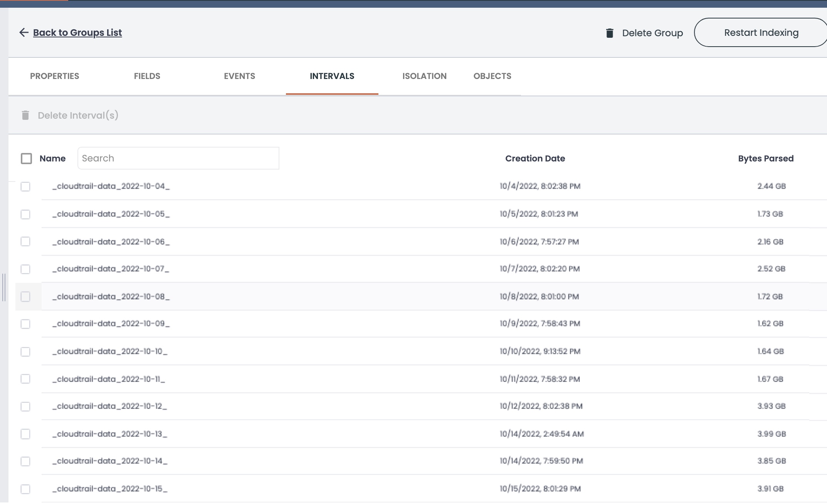Click the back arrow icon
827x504 pixels.
coord(24,32)
